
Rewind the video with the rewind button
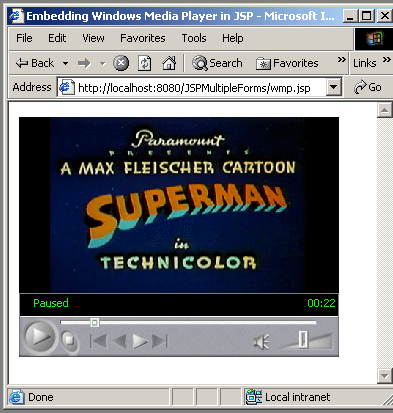click(x=120, y=341)
